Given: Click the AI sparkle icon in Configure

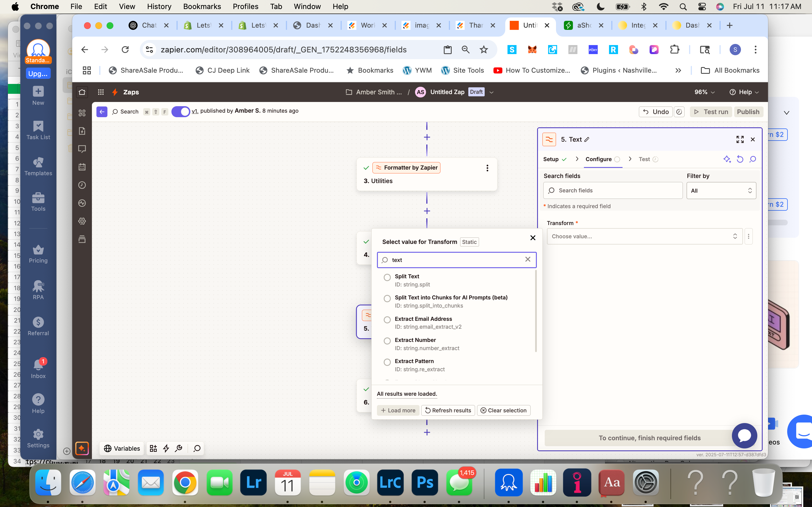Looking at the screenshot, I should 727,159.
